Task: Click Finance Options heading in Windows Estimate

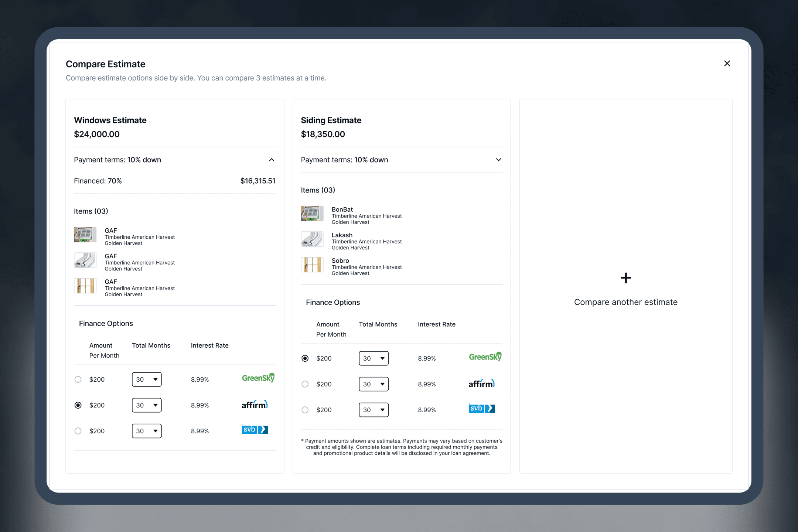Action: pos(106,324)
